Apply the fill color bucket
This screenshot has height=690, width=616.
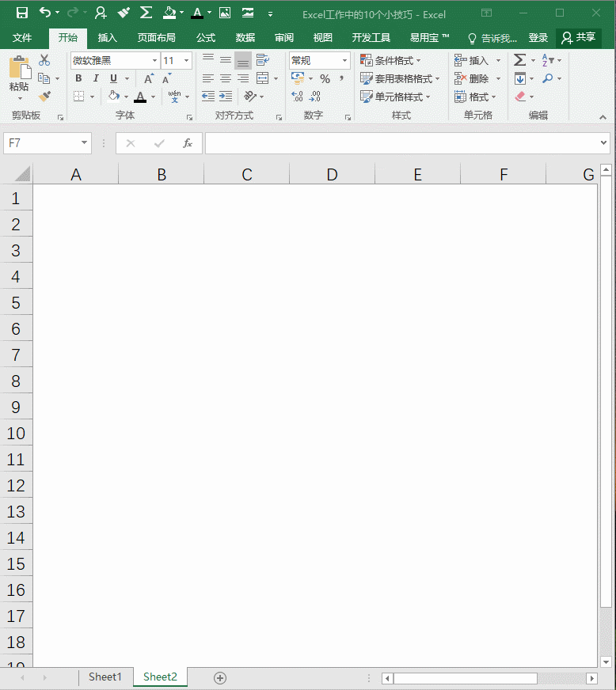point(114,96)
